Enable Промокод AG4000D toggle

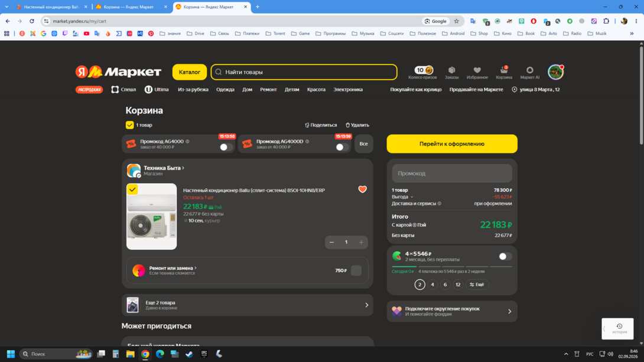[341, 147]
